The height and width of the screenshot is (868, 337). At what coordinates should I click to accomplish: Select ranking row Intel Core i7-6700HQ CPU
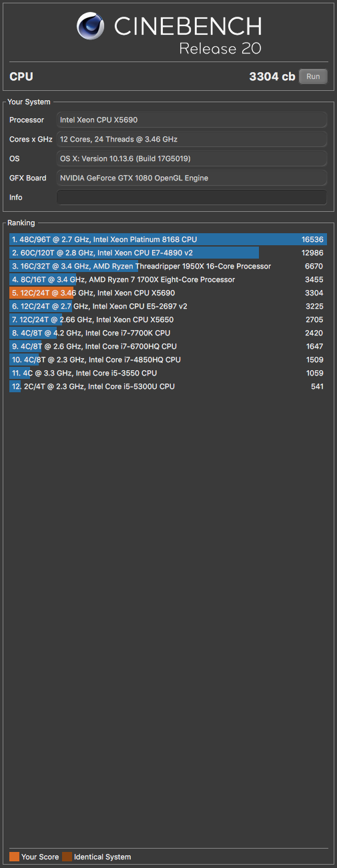[168, 346]
